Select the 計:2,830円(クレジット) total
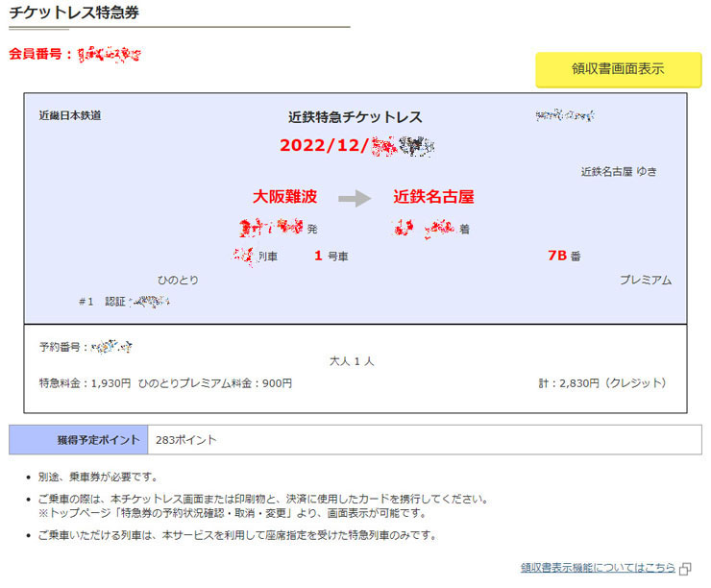The height and width of the screenshot is (588, 711). [x=602, y=383]
